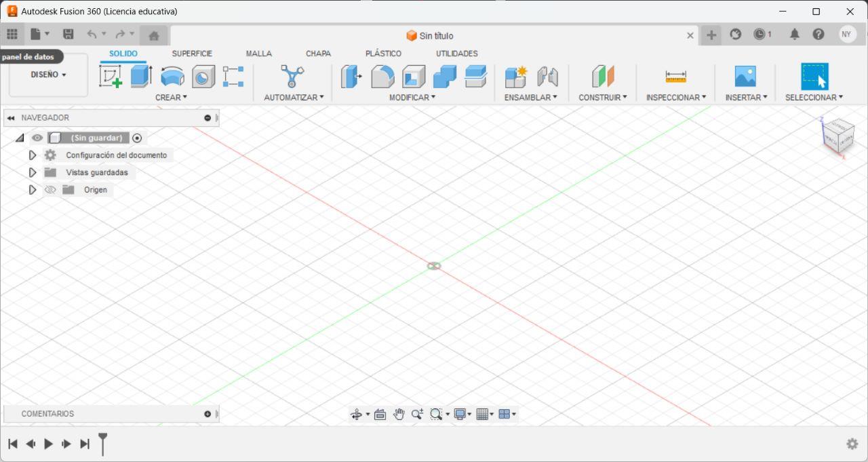Toggle visibility of the (Sin guardar) component

click(x=37, y=138)
